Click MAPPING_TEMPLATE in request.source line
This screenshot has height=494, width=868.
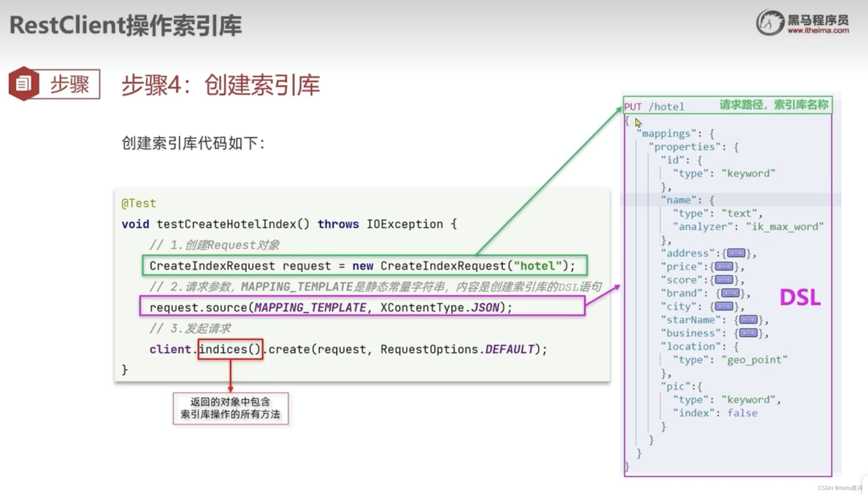tap(310, 307)
